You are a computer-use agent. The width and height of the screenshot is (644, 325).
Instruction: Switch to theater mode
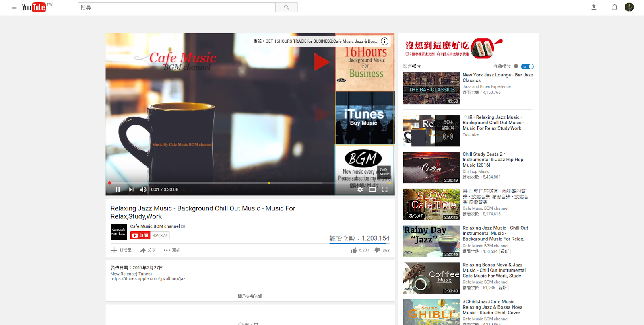[x=372, y=189]
